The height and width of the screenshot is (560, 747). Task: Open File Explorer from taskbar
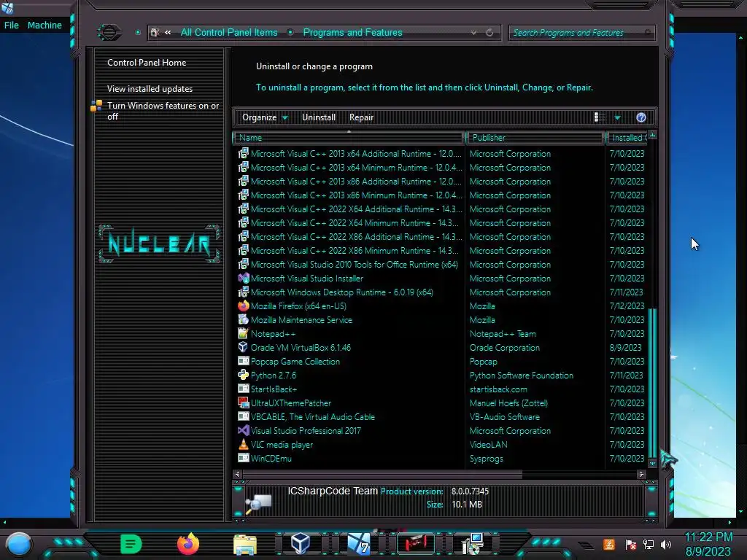tap(245, 545)
